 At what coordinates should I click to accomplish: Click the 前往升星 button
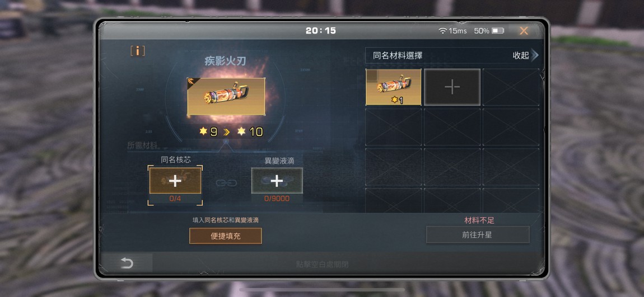pyautogui.click(x=478, y=235)
